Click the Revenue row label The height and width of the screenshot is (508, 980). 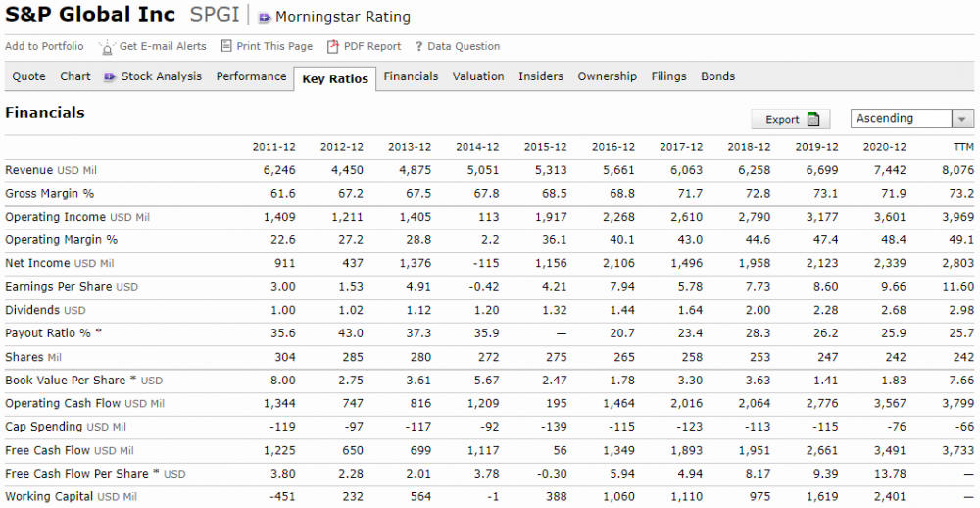click(x=51, y=171)
